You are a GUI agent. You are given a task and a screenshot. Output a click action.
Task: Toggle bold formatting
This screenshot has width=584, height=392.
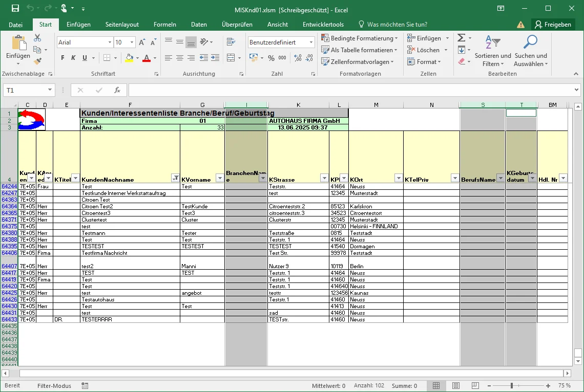coord(62,58)
